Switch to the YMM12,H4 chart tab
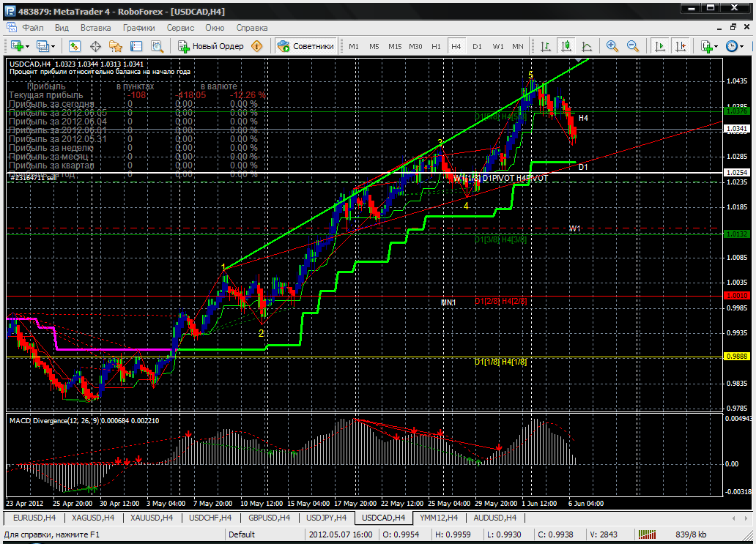 click(x=439, y=518)
